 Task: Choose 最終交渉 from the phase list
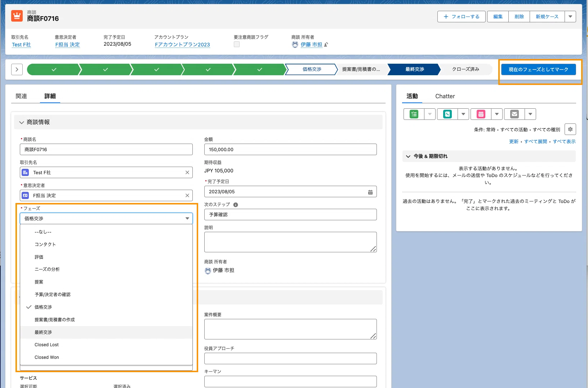pos(106,332)
